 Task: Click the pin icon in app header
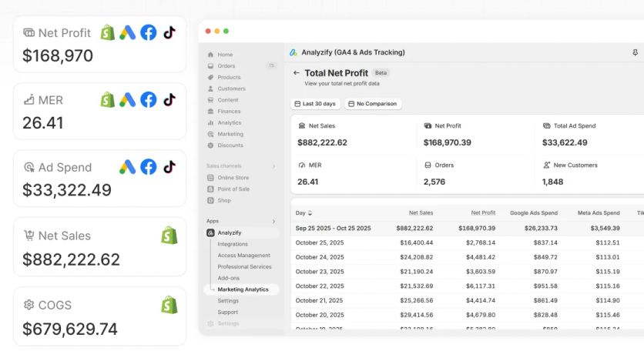pos(635,52)
